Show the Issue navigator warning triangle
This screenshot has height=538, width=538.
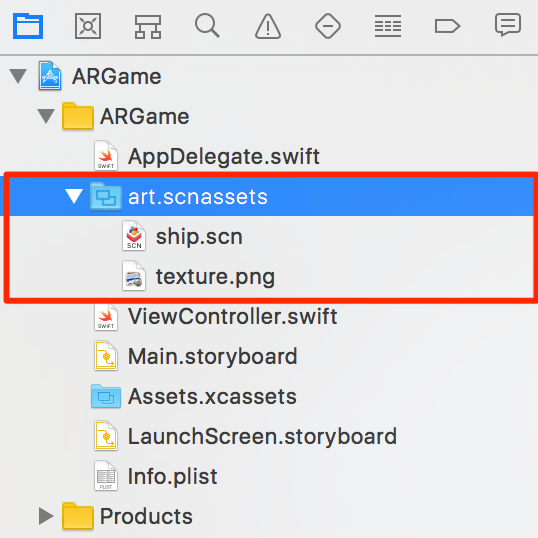click(268, 26)
